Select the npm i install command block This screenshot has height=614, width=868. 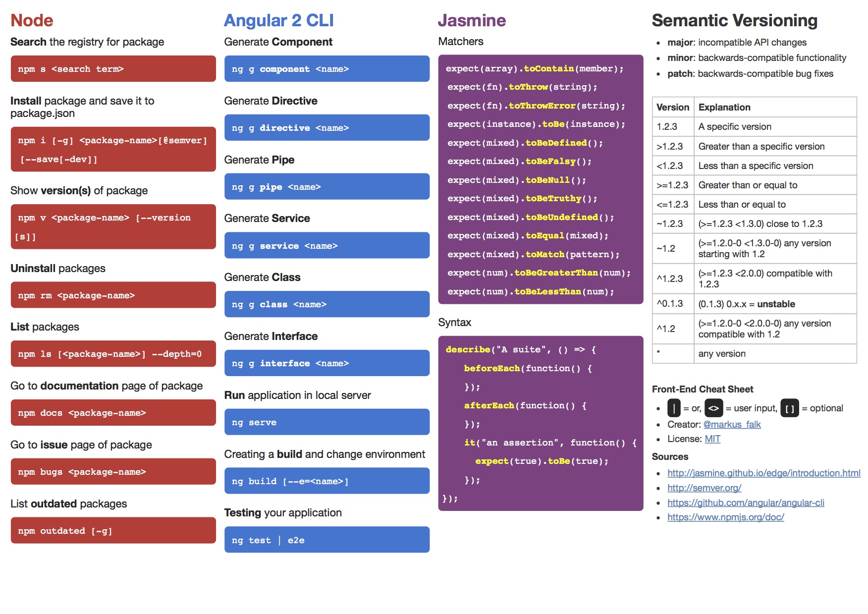pos(113,149)
